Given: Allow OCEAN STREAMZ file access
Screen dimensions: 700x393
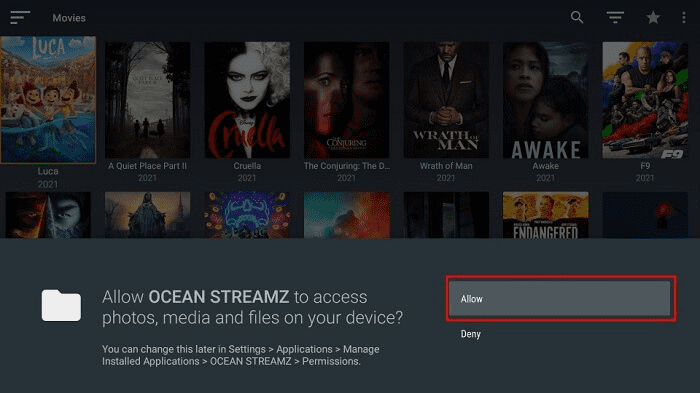Looking at the screenshot, I should [x=560, y=299].
